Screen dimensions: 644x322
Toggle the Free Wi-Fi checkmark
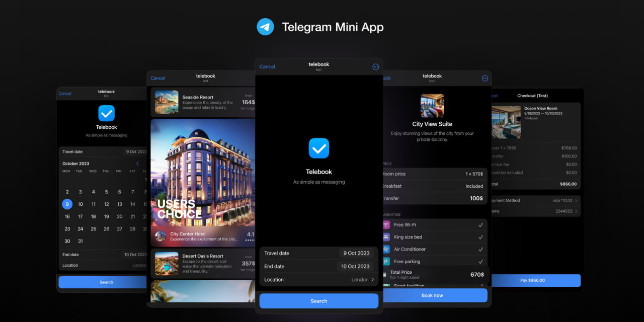tap(480, 225)
